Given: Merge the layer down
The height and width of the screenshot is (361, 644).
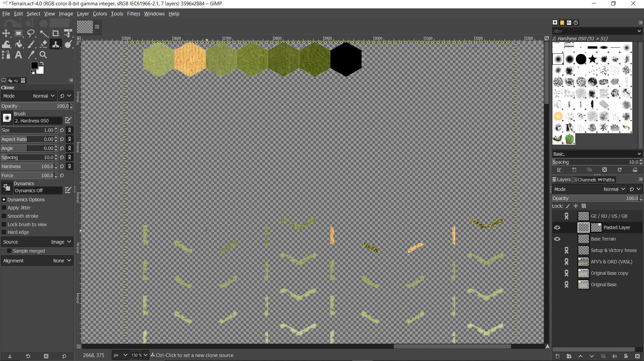Looking at the screenshot, I should pos(614,356).
